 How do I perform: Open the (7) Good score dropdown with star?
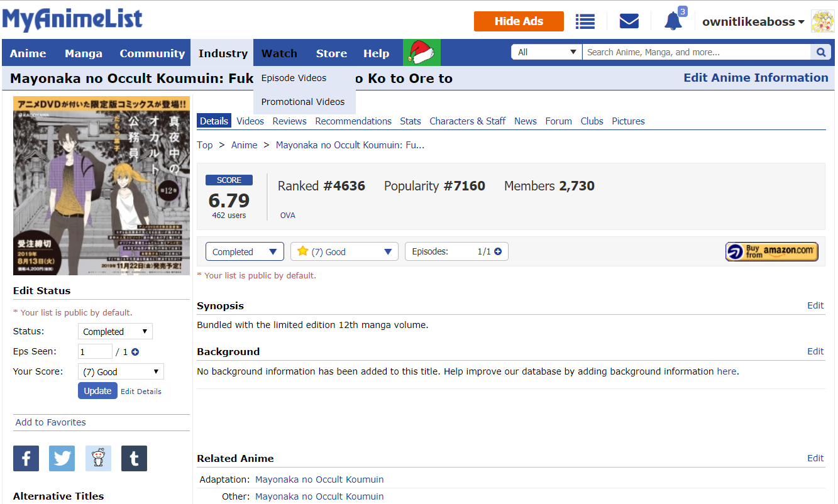[344, 252]
